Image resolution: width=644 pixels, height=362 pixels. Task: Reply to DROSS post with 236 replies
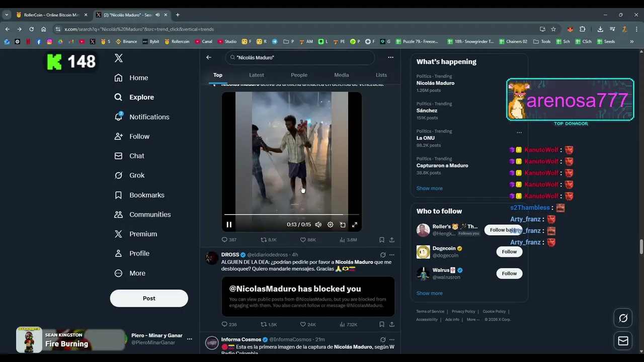[x=229, y=324]
